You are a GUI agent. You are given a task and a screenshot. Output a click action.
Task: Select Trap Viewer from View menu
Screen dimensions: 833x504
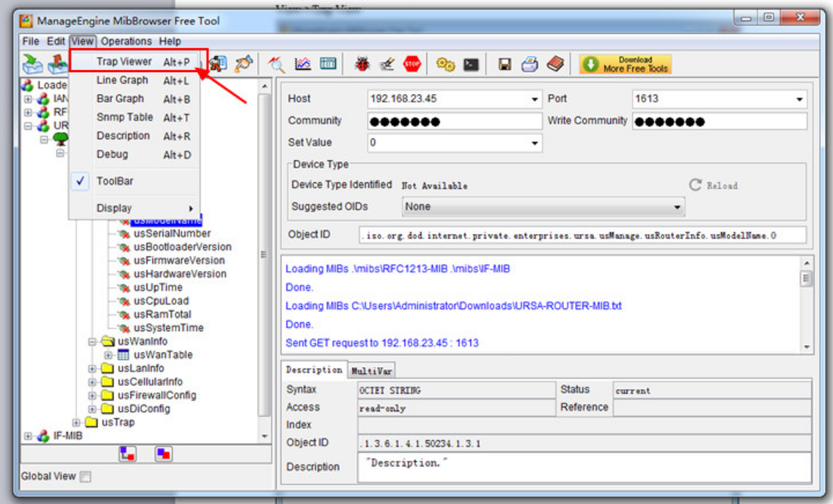[135, 62]
